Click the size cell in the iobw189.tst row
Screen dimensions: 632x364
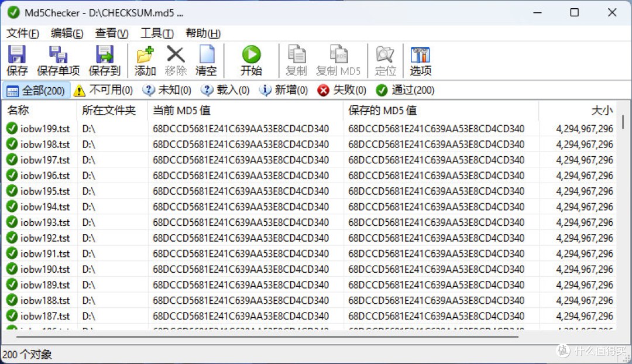(585, 284)
